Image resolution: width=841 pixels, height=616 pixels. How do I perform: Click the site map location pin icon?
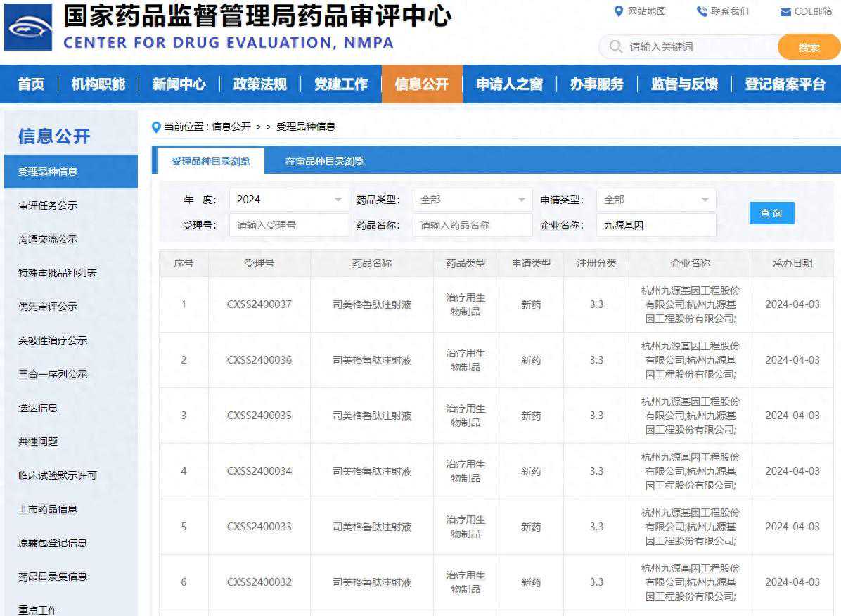[x=617, y=11]
